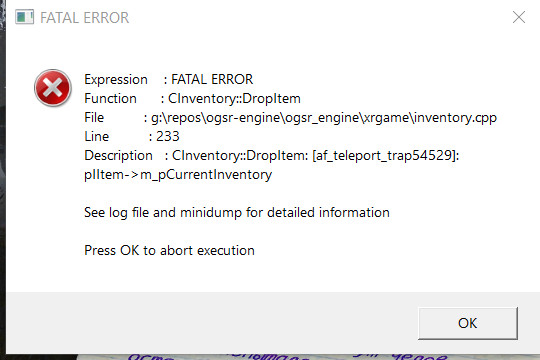Click the application icon in the title bar

(x=24, y=17)
